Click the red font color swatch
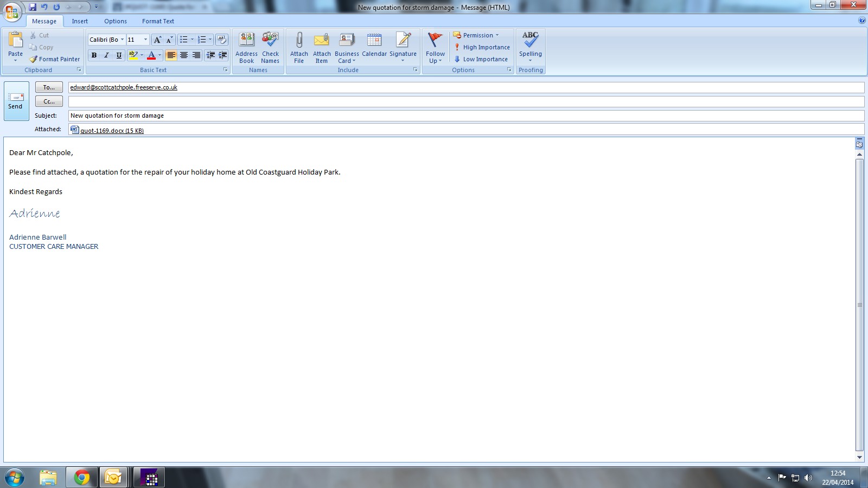868x488 pixels. pyautogui.click(x=151, y=55)
